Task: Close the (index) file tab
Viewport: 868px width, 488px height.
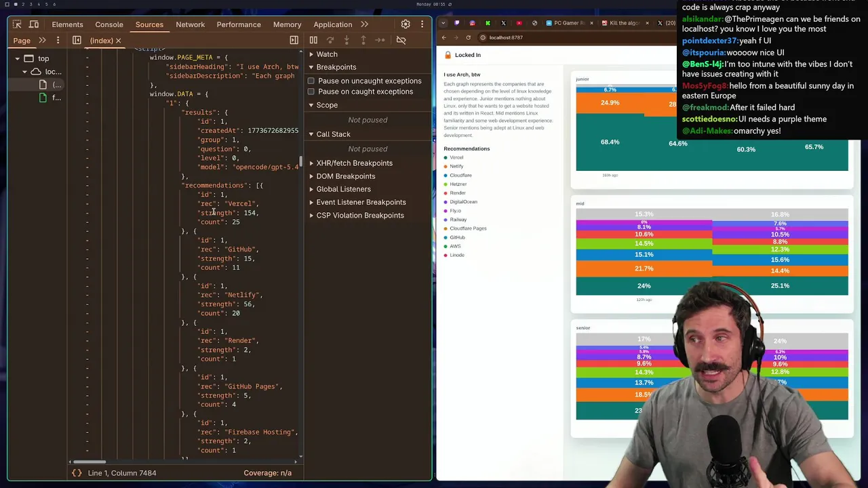Action: click(x=118, y=40)
